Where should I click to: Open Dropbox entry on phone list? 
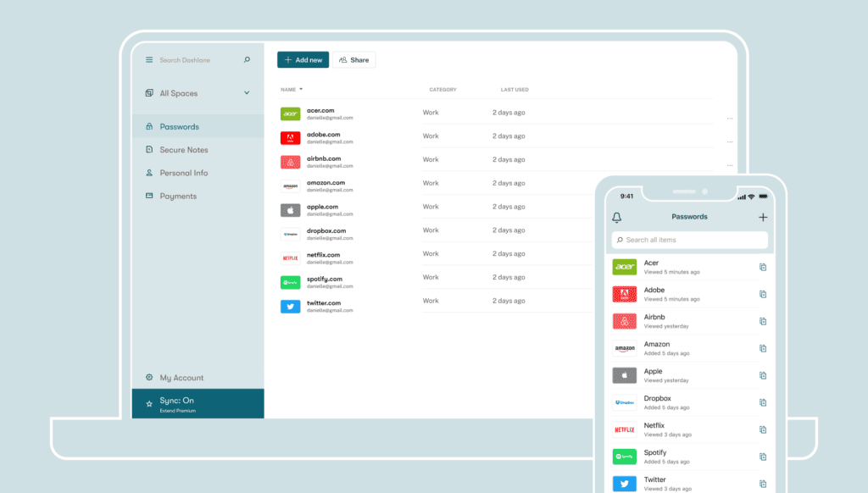(690, 403)
